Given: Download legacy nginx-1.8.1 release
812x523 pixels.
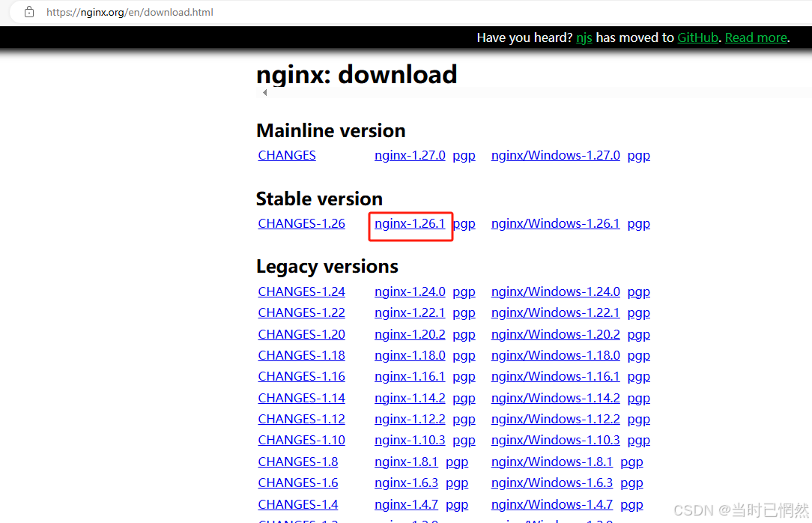Looking at the screenshot, I should 406,462.
